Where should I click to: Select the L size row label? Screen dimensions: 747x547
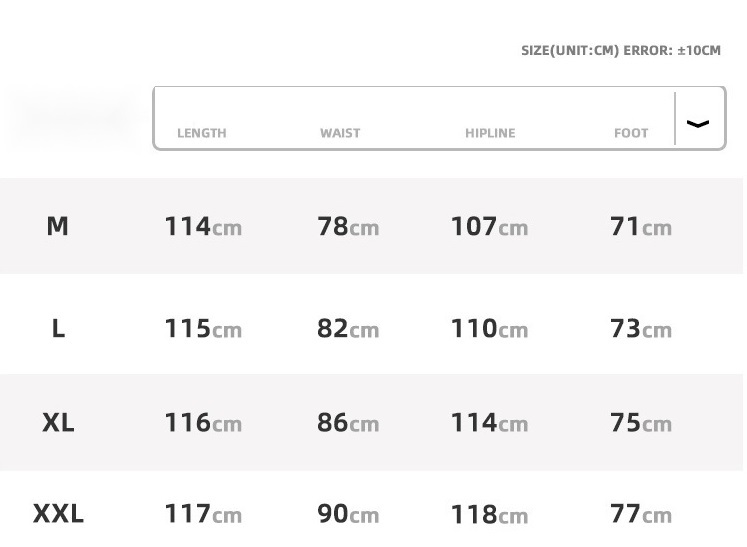58,328
